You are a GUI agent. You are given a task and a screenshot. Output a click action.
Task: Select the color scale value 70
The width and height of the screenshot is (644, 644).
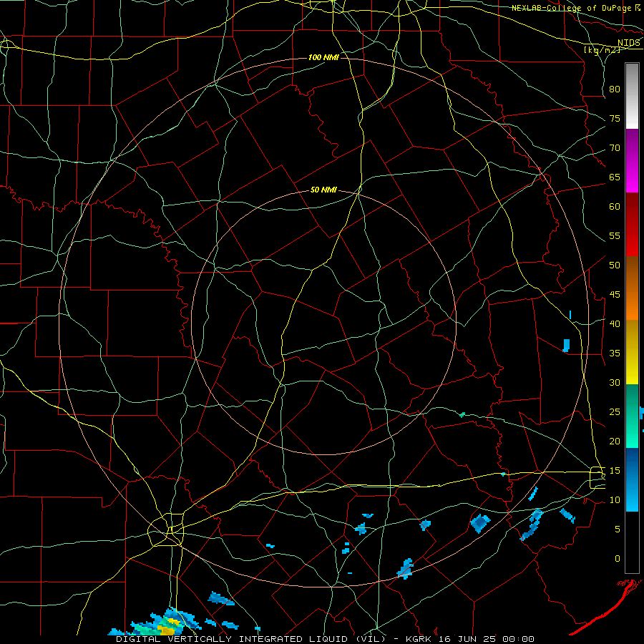[615, 148]
